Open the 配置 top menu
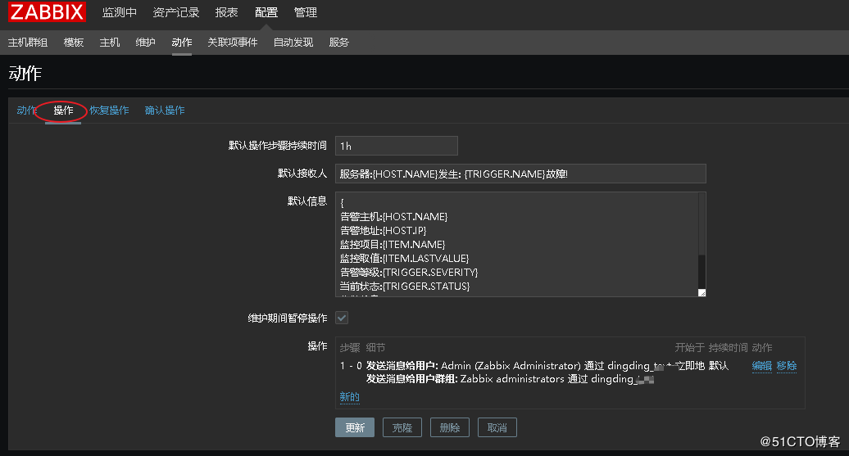Viewport: 849px width, 456px height. click(266, 12)
